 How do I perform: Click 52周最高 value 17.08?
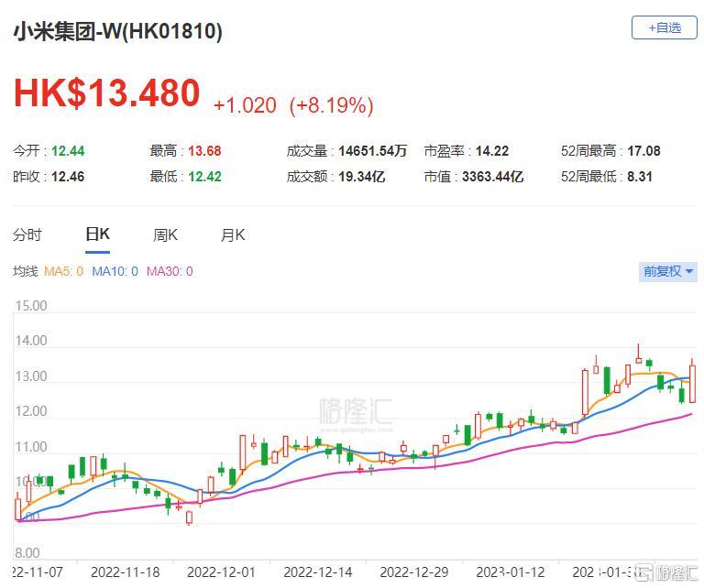click(x=643, y=151)
